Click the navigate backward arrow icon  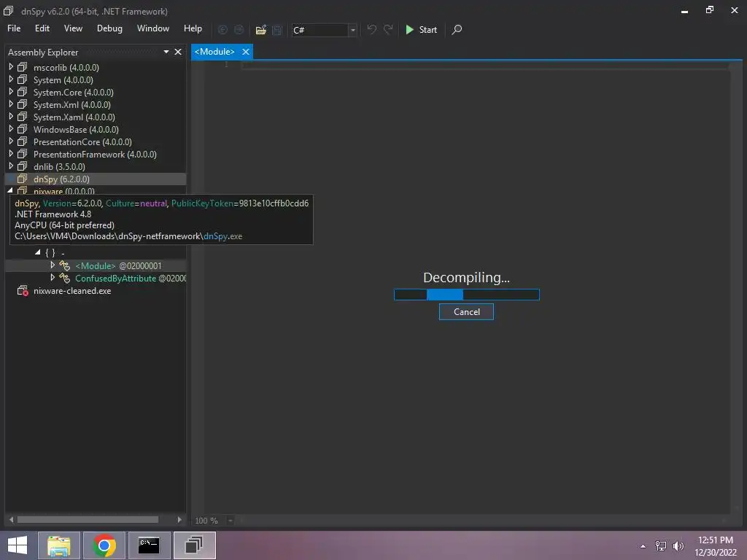click(x=222, y=29)
